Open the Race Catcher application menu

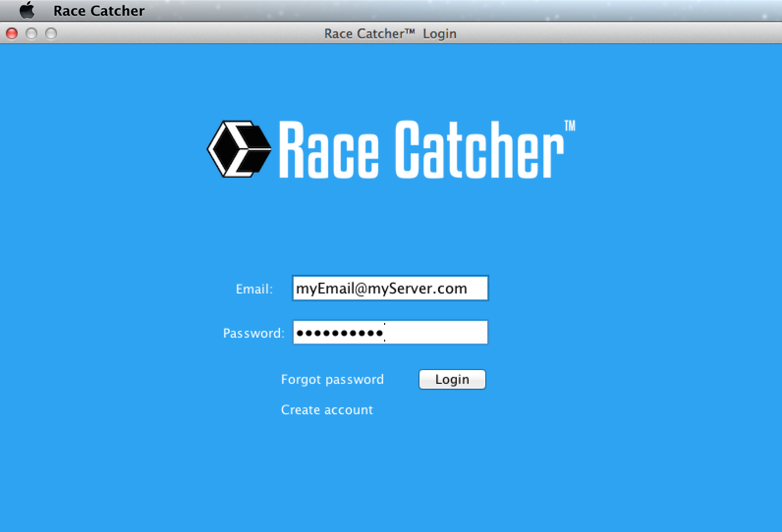pos(99,10)
